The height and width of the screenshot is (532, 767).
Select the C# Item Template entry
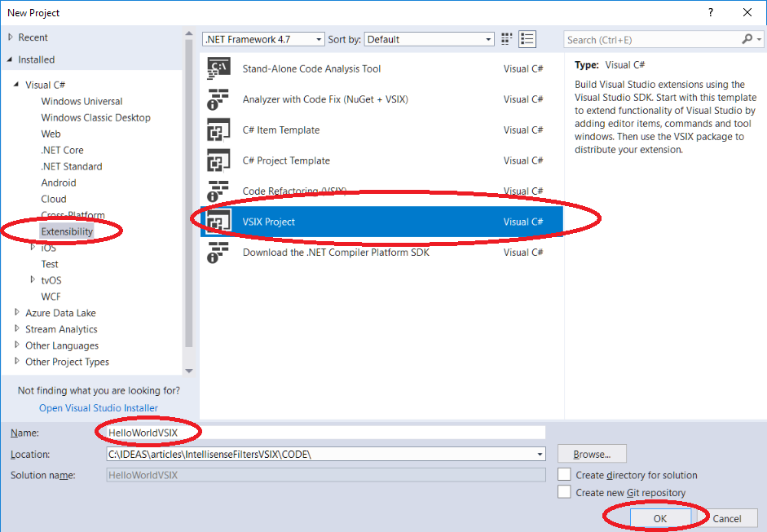tap(381, 130)
